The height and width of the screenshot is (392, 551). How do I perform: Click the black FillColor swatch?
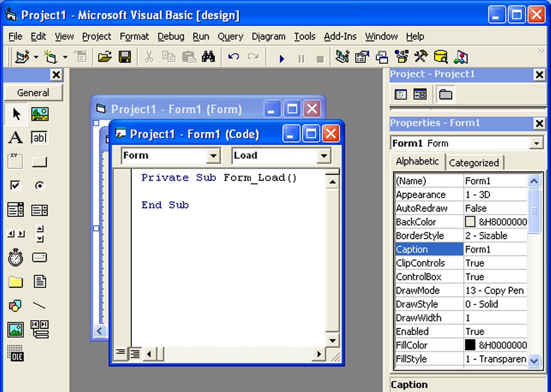pyautogui.click(x=470, y=345)
